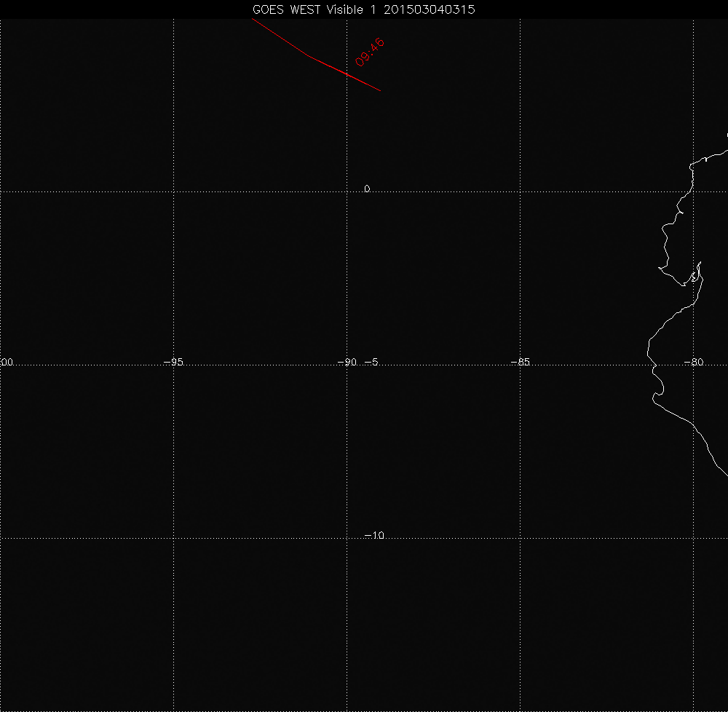Click the partial "00" label at left edge

pyautogui.click(x=7, y=362)
